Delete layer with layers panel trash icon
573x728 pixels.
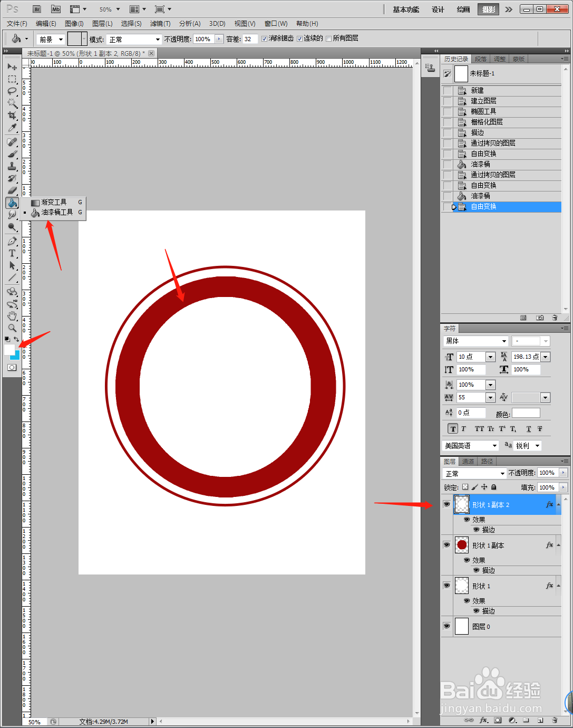[555, 720]
